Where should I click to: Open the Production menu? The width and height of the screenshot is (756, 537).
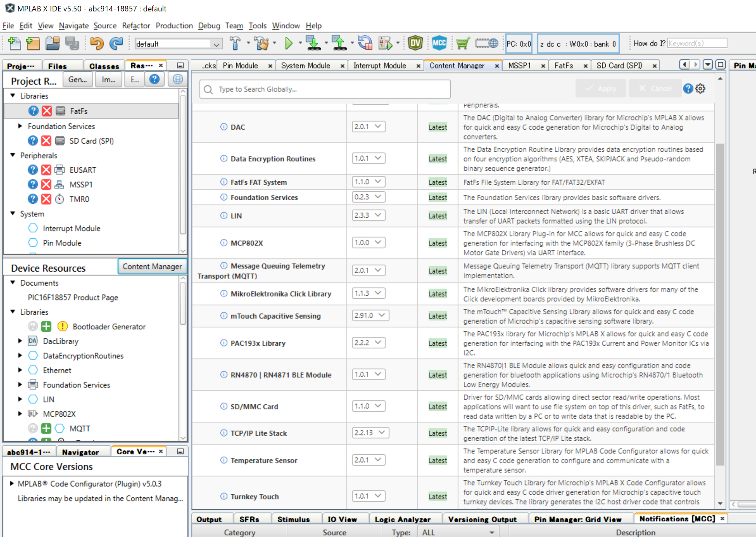(174, 26)
